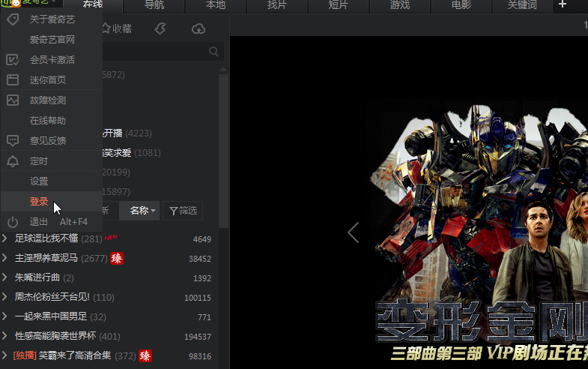
Task: Switch to the 游戏 tab
Action: [x=400, y=5]
